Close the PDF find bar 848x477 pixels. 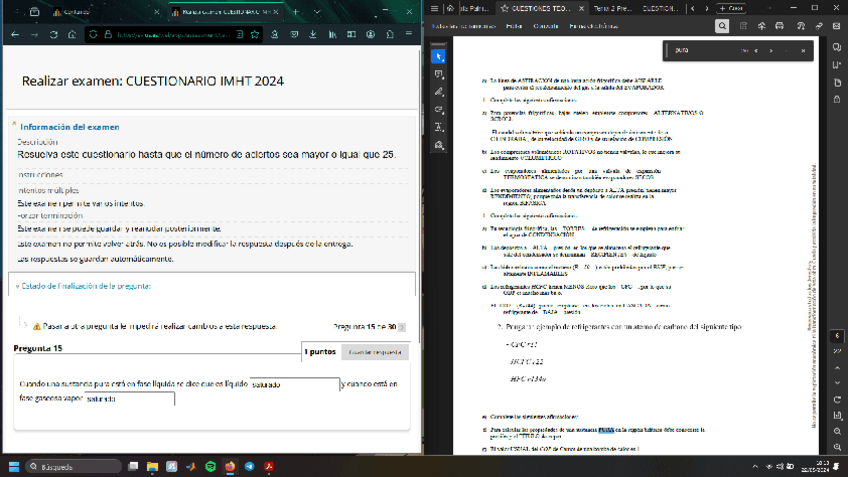[803, 50]
